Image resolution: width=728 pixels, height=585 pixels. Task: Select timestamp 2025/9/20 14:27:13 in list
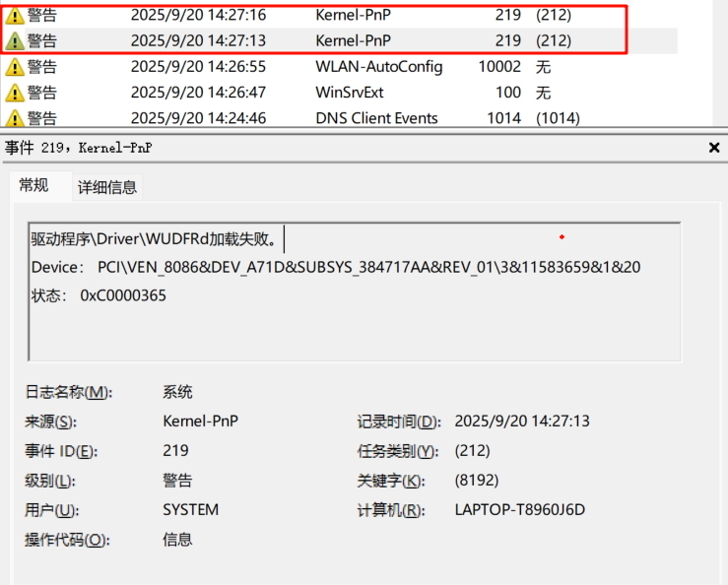pyautogui.click(x=198, y=40)
